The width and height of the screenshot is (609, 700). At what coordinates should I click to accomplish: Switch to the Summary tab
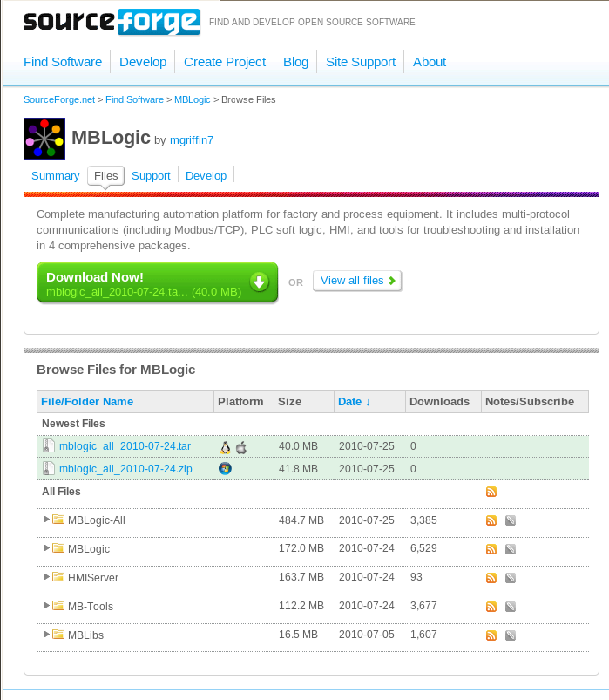[x=55, y=175]
